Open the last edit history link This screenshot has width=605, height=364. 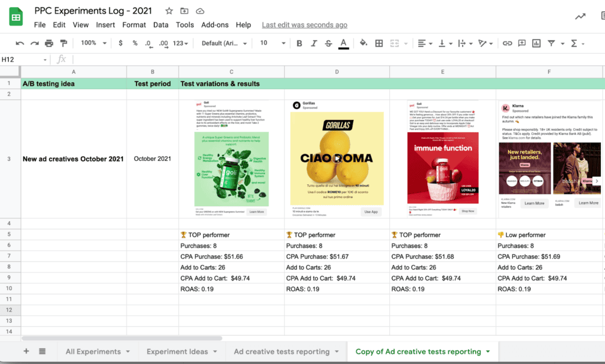[x=304, y=25]
